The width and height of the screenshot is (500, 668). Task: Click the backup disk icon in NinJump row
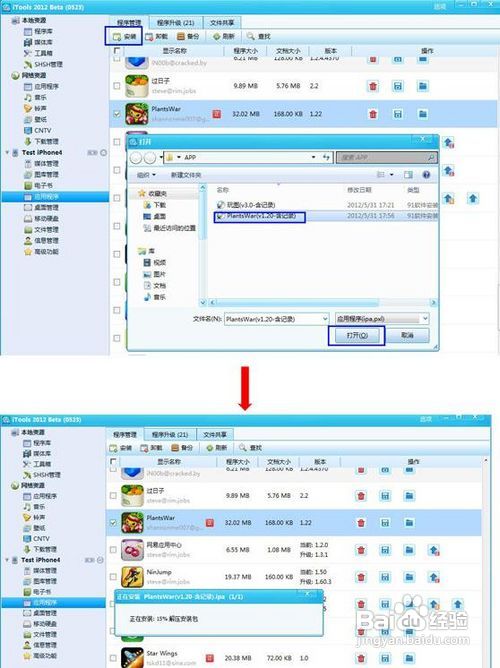pyautogui.click(x=385, y=577)
